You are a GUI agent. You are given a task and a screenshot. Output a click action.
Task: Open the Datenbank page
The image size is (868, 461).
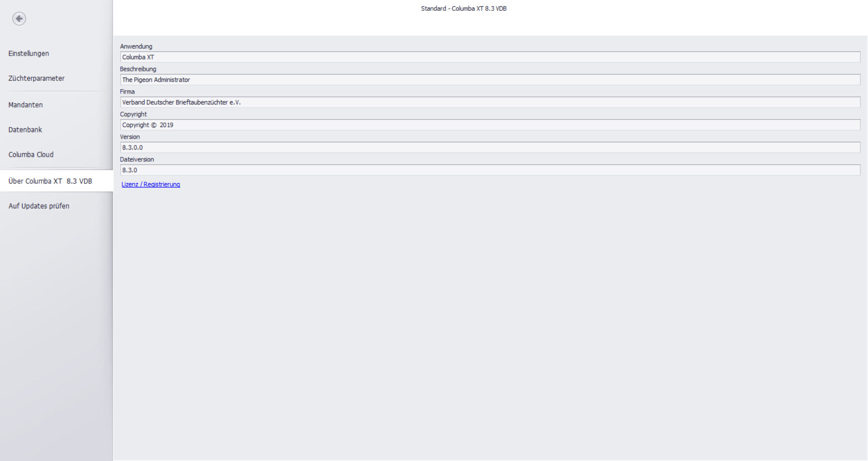click(x=25, y=130)
